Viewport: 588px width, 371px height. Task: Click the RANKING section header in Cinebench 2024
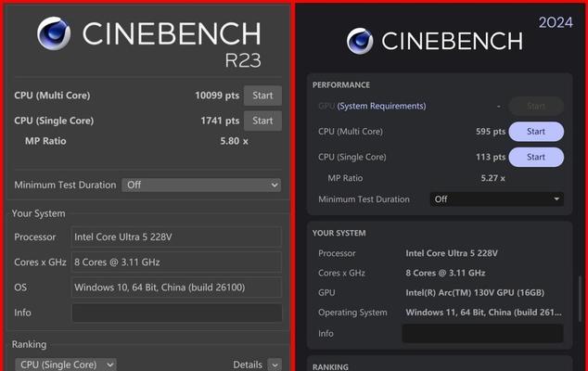tap(330, 367)
